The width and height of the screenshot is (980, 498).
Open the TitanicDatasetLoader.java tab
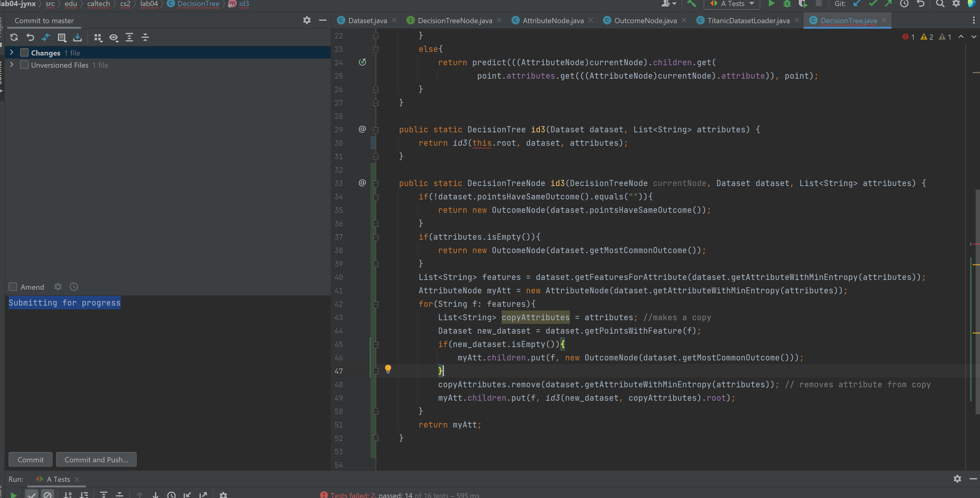[748, 20]
